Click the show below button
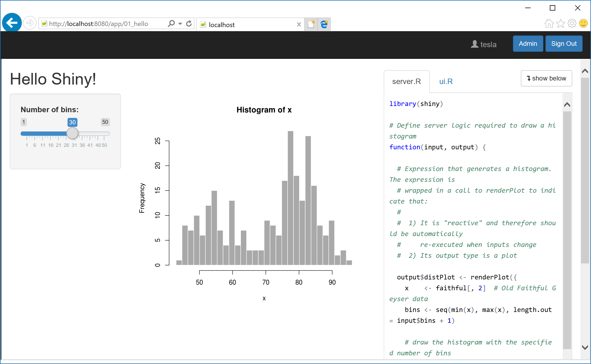The width and height of the screenshot is (591, 364). [546, 78]
